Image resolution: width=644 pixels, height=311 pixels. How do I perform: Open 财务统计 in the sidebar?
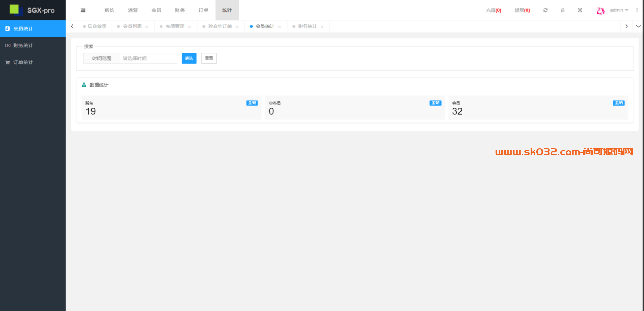pyautogui.click(x=33, y=45)
